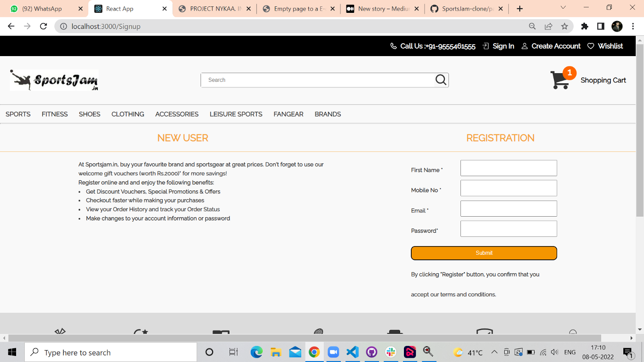This screenshot has height=362, width=644.
Task: Click the Windows taskbar search box
Action: pos(111,352)
